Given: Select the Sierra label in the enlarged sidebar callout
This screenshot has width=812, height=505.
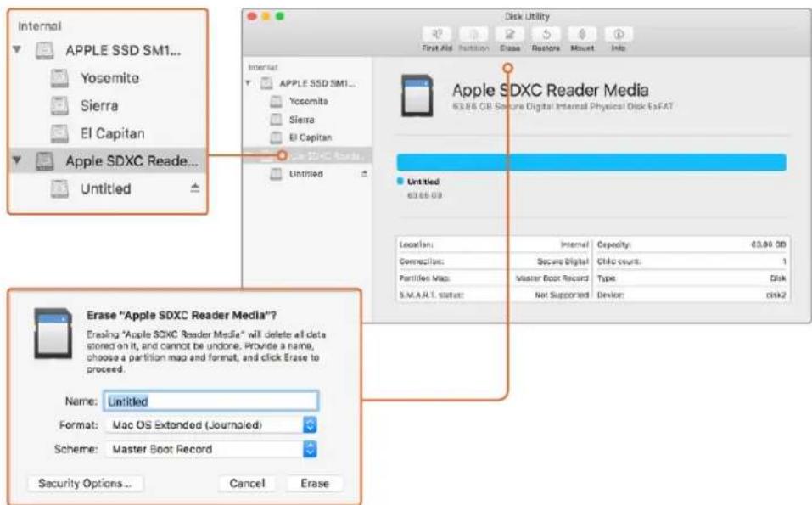Looking at the screenshot, I should point(99,105).
